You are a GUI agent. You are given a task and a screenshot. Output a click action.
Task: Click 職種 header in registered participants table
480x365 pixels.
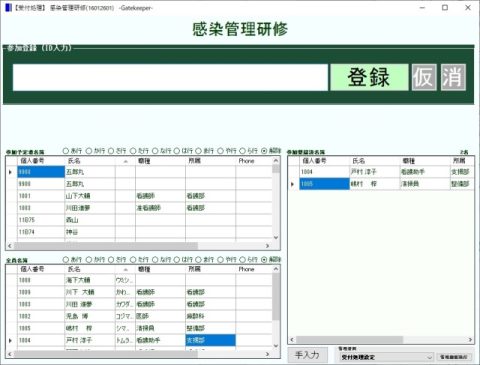(425, 161)
